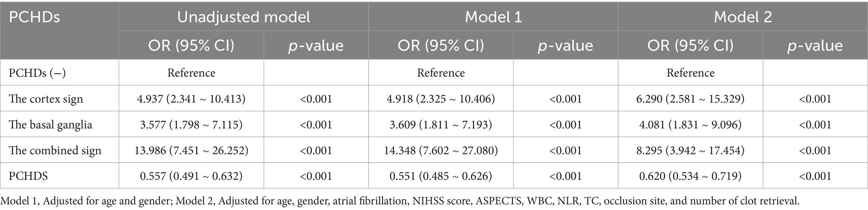This screenshot has height=210, width=868.
Task: Click the cell 8.295 (3.942 ~ 17.454)
Action: [690, 150]
